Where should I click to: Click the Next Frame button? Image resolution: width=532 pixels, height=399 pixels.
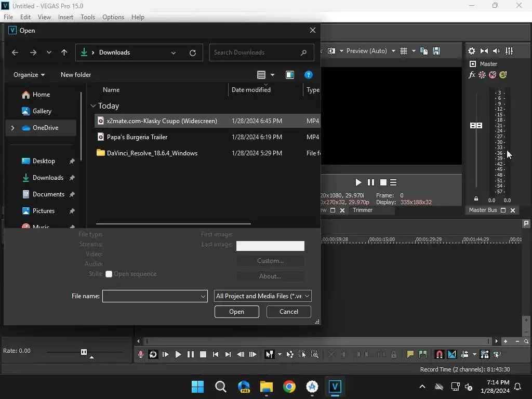(253, 354)
